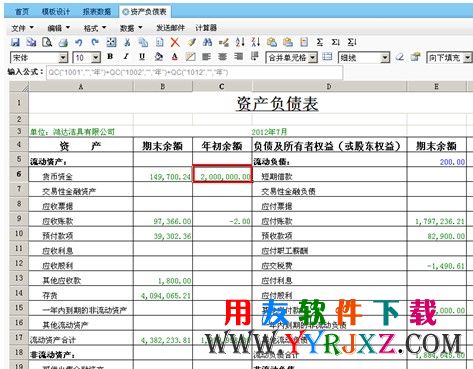
Task: Click the 存货 cell
Action: (x=81, y=293)
